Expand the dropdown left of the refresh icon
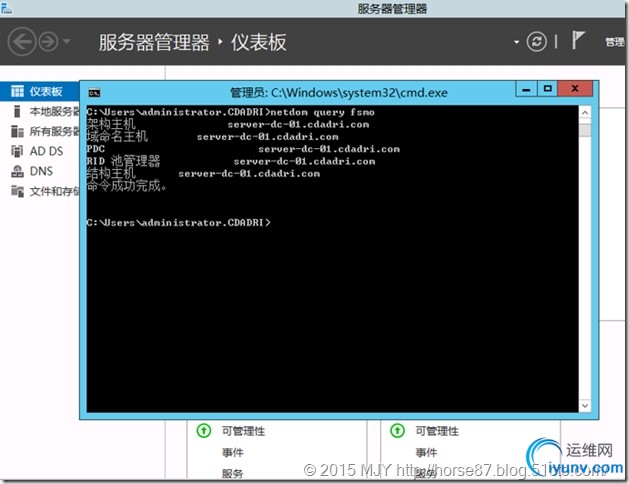This screenshot has width=629, height=484. tap(516, 42)
